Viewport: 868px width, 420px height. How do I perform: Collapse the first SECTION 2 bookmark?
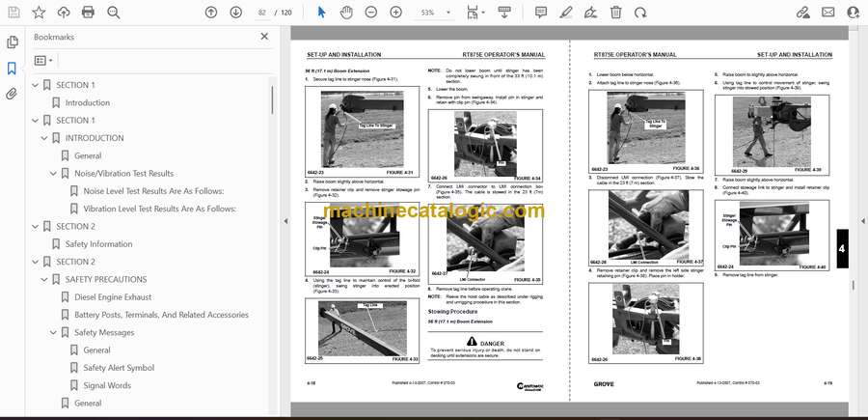pyautogui.click(x=36, y=227)
